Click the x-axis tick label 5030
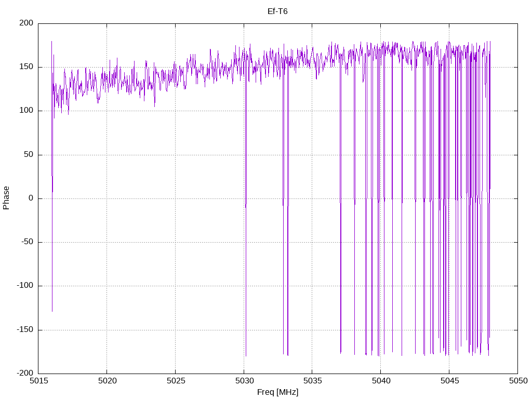 pyautogui.click(x=244, y=381)
